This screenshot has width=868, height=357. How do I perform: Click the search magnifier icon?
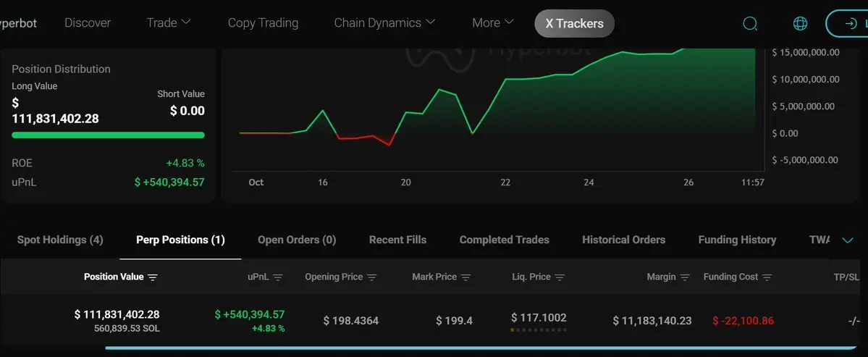tap(750, 24)
